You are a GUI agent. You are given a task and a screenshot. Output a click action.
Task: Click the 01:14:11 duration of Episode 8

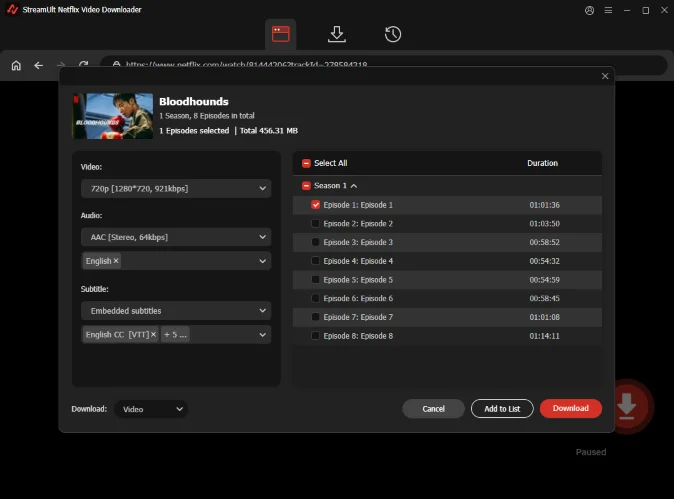click(544, 336)
